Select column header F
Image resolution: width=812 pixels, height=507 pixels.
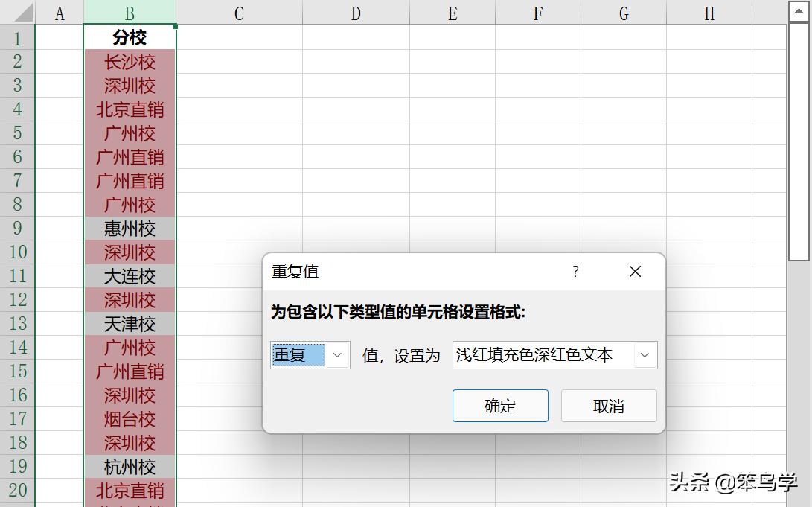tap(537, 13)
